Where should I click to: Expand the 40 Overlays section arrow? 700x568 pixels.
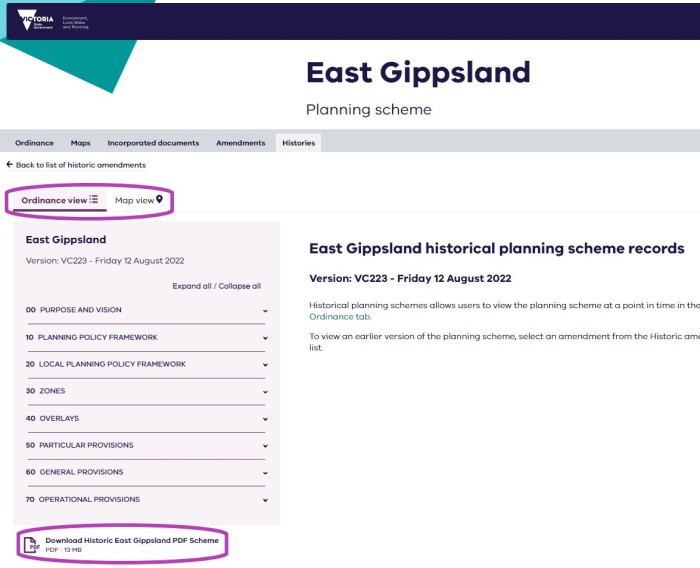point(265,419)
